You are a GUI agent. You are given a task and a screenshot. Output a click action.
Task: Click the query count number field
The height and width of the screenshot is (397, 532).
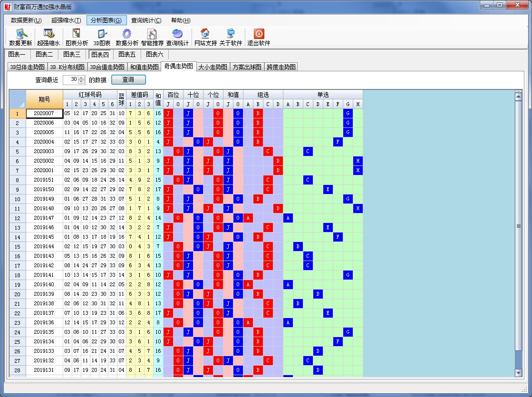(70, 80)
